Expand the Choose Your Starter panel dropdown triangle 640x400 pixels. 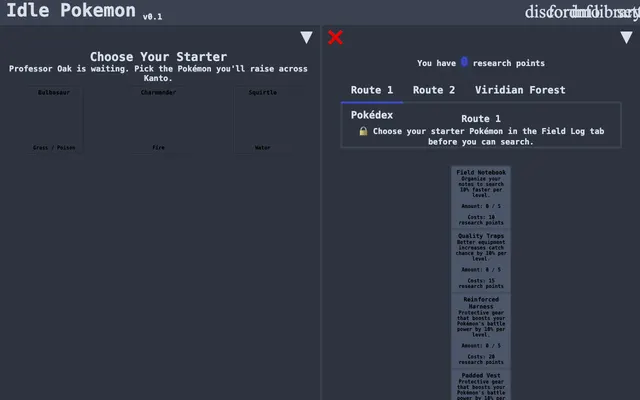coord(307,38)
